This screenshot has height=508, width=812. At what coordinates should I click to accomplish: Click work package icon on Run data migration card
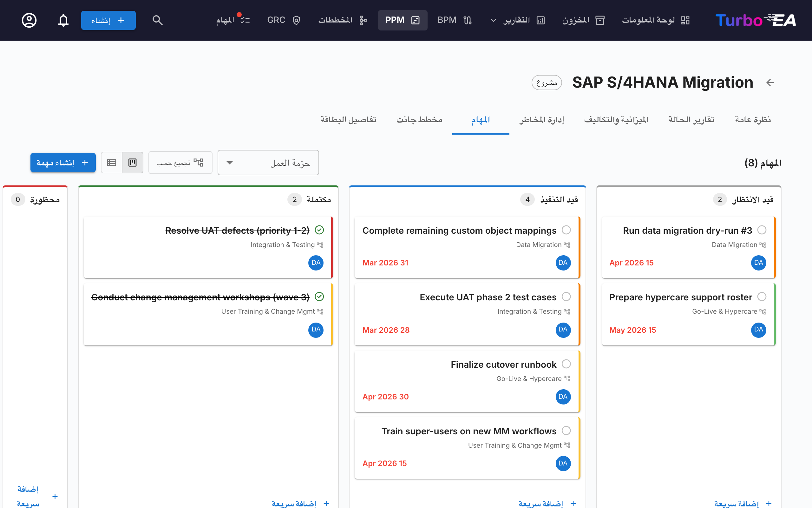point(763,245)
